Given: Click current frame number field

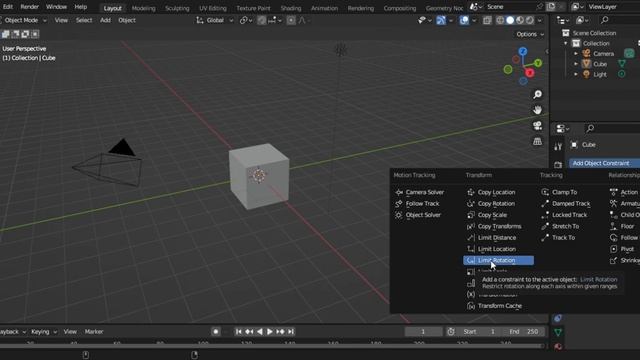Looking at the screenshot, I should 423,331.
